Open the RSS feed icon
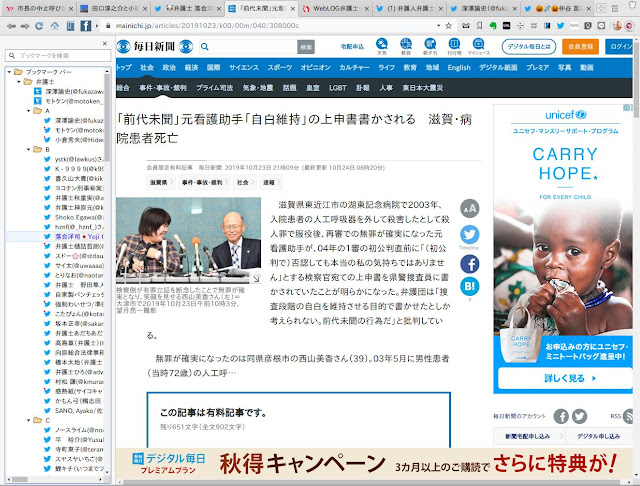Image resolution: width=640 pixels, height=486 pixels. [629, 416]
